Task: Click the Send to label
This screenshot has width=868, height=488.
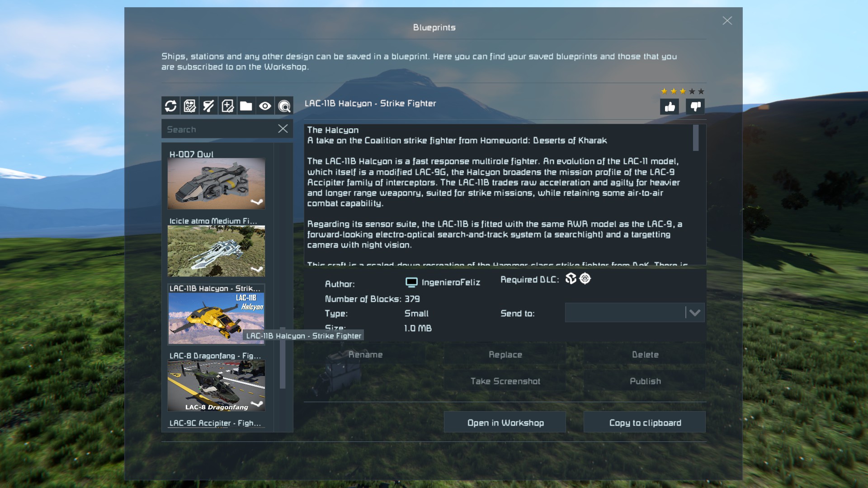Action: pyautogui.click(x=517, y=314)
